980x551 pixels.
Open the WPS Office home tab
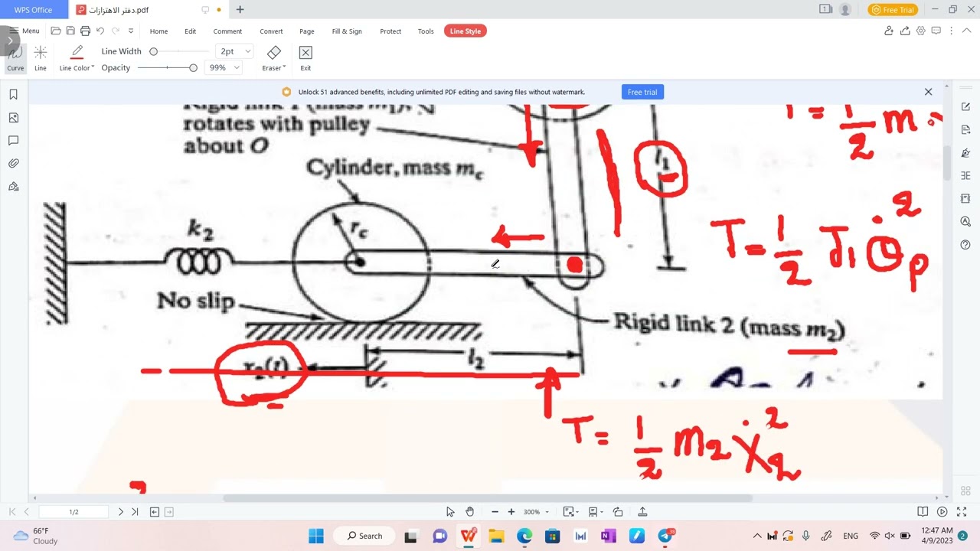[33, 10]
